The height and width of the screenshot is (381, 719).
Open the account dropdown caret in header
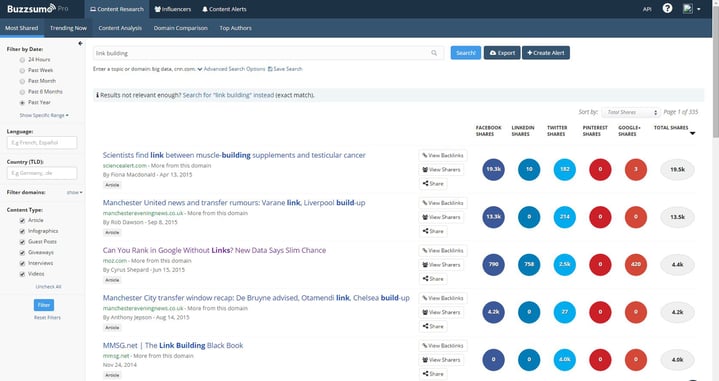699,9
